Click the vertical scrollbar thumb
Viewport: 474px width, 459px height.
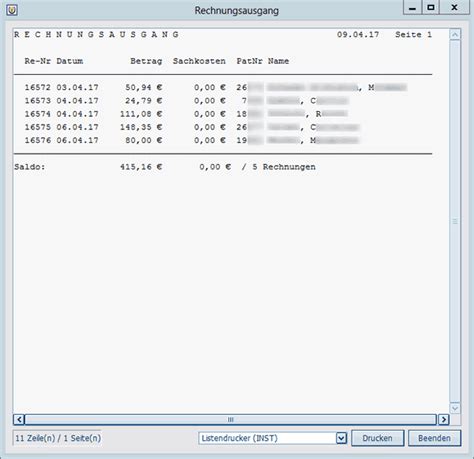coord(455,221)
